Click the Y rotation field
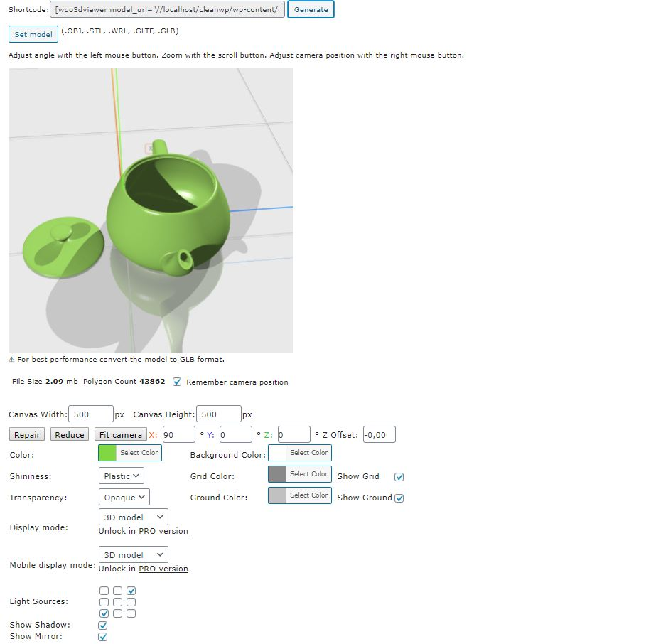Image resolution: width=651 pixels, height=644 pixels. click(x=235, y=435)
